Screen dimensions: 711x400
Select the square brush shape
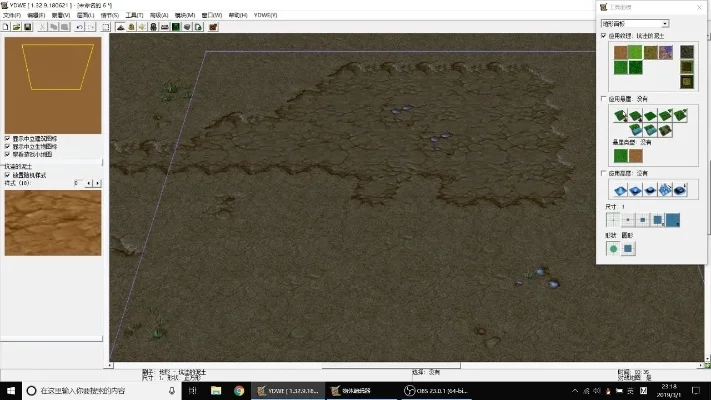(x=628, y=249)
